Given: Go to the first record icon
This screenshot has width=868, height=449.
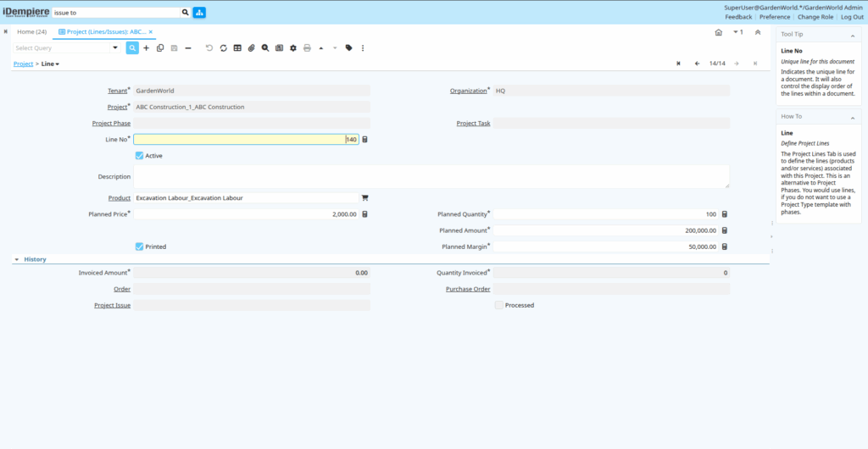Looking at the screenshot, I should tap(679, 64).
